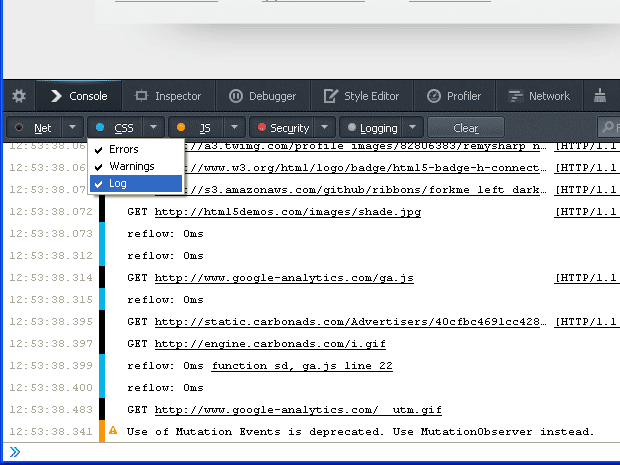Click the console prompt chevron icon
This screenshot has width=620, height=465.
pos(15,452)
